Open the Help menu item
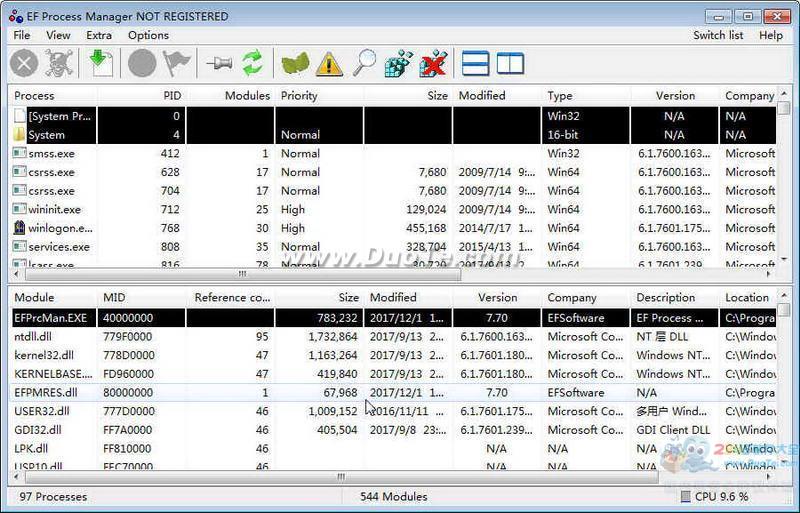Screen dimensions: 800x513 771,35
